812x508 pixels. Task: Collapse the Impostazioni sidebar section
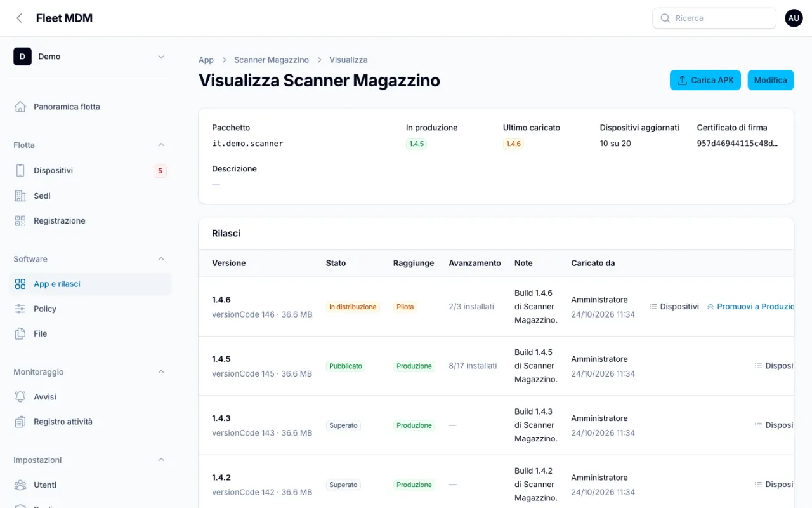[x=161, y=460]
